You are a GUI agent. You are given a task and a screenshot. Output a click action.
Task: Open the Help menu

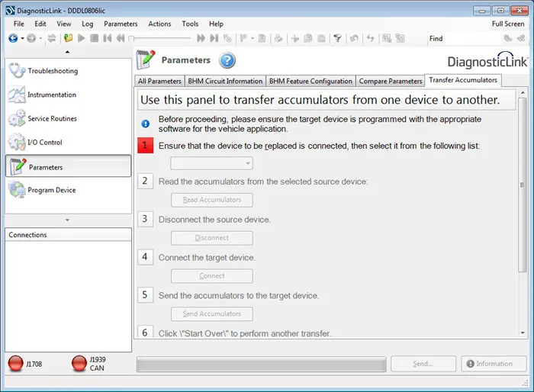216,24
